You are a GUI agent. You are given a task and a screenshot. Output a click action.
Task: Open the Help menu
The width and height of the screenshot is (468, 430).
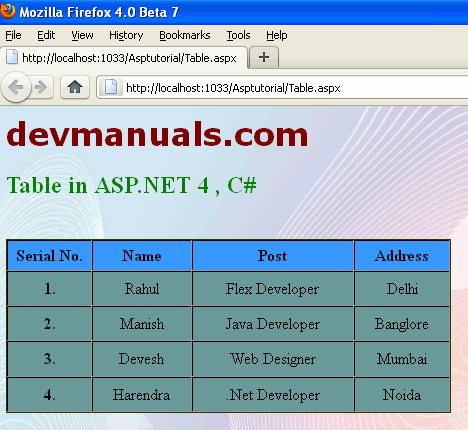[277, 35]
